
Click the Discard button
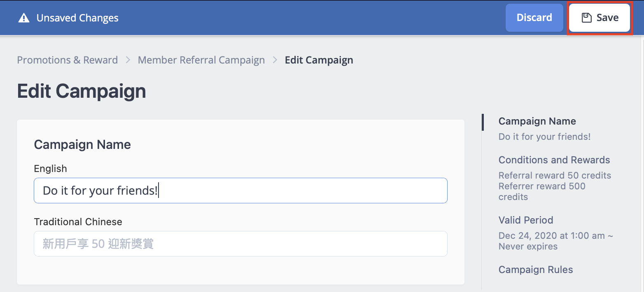534,18
